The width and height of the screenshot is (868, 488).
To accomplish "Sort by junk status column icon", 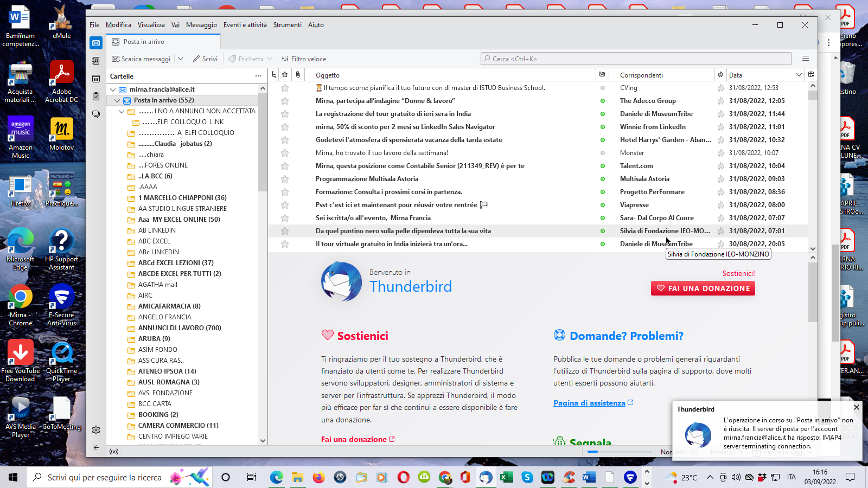I will point(720,75).
